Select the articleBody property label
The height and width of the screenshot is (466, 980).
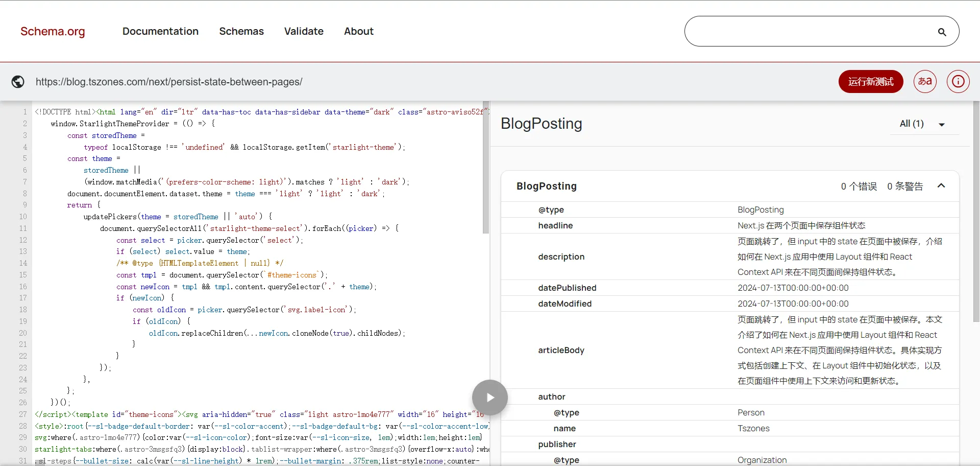(x=561, y=350)
